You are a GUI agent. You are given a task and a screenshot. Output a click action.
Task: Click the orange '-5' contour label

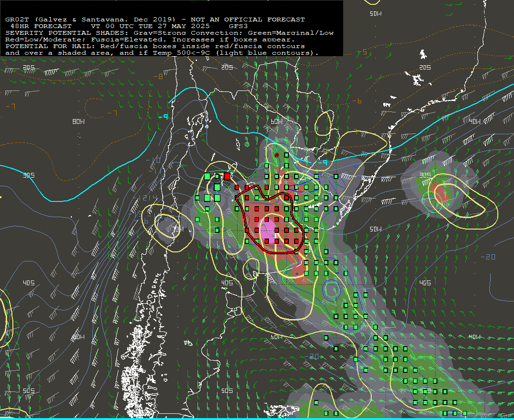(362, 52)
